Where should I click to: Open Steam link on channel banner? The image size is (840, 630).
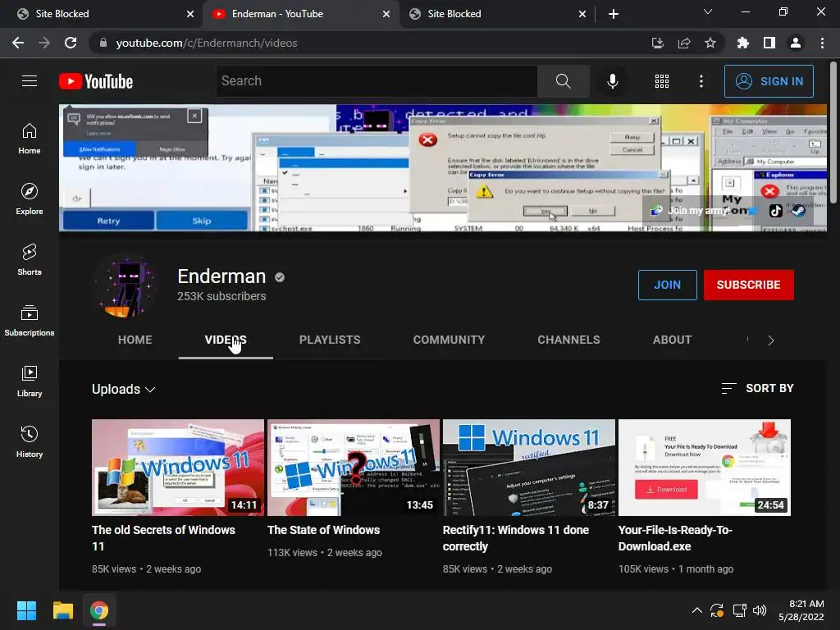(799, 211)
